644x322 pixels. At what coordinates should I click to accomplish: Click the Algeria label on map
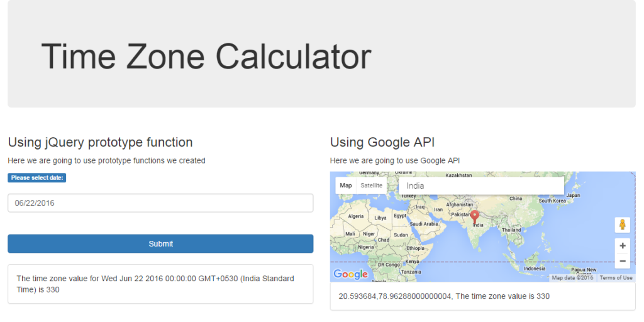point(356,216)
